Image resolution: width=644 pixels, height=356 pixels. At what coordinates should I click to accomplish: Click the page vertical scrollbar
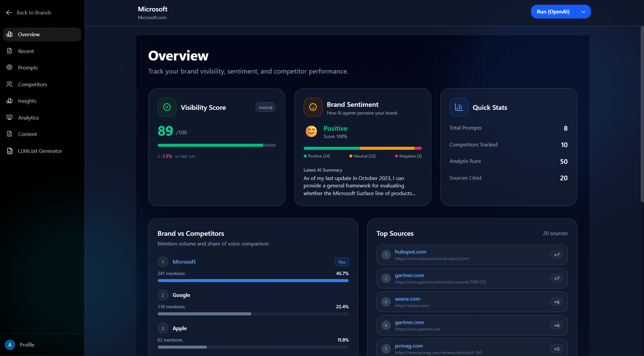[642, 114]
